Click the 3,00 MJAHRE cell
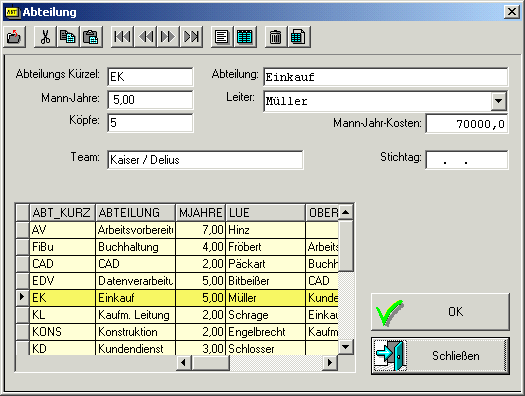This screenshot has height=396, width=525. (x=201, y=348)
